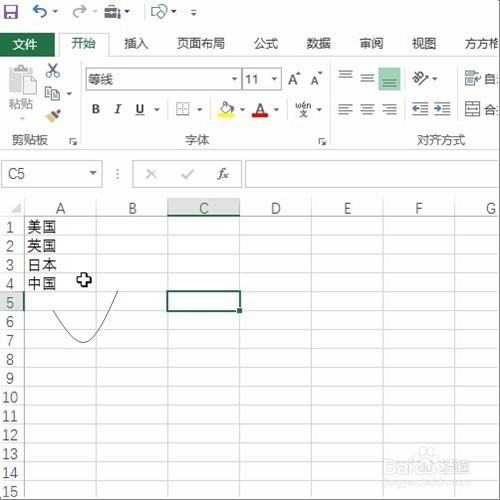Open the copy options dropdown arrow
This screenshot has width=500, height=500.
(69, 94)
